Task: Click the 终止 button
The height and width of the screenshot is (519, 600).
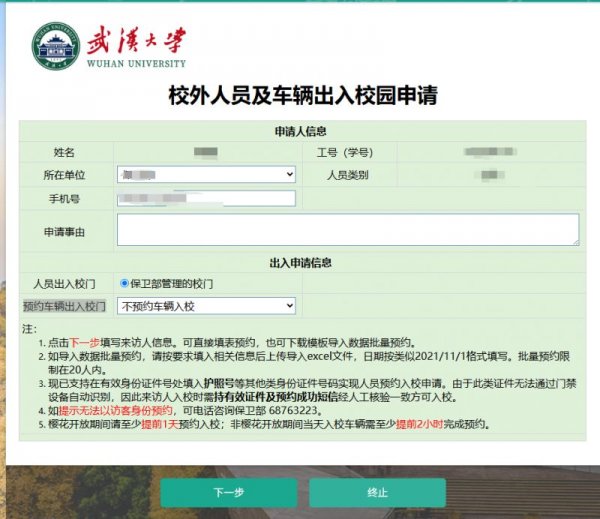Action: [x=377, y=492]
